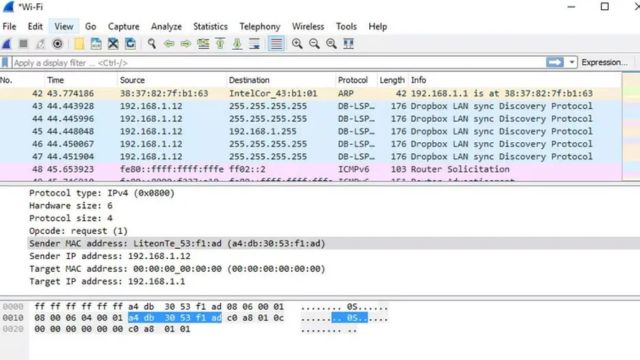Screen dimensions: 640x360
Task: Toggle auto scroll during live capture
Action: coord(254,44)
